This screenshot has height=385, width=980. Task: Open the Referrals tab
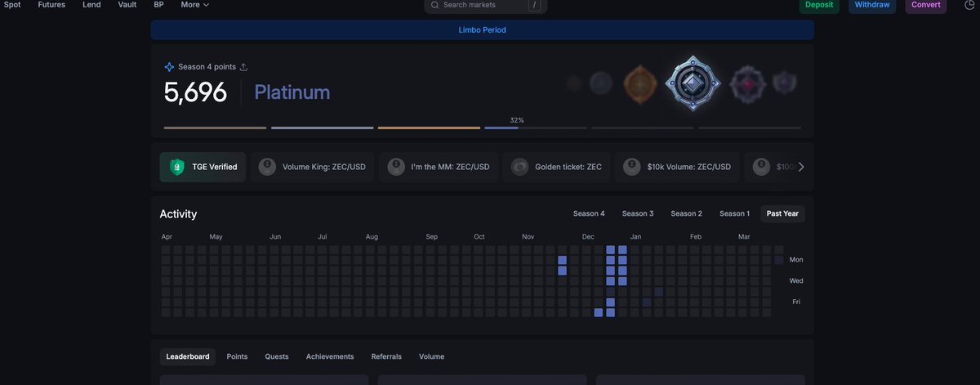point(386,356)
